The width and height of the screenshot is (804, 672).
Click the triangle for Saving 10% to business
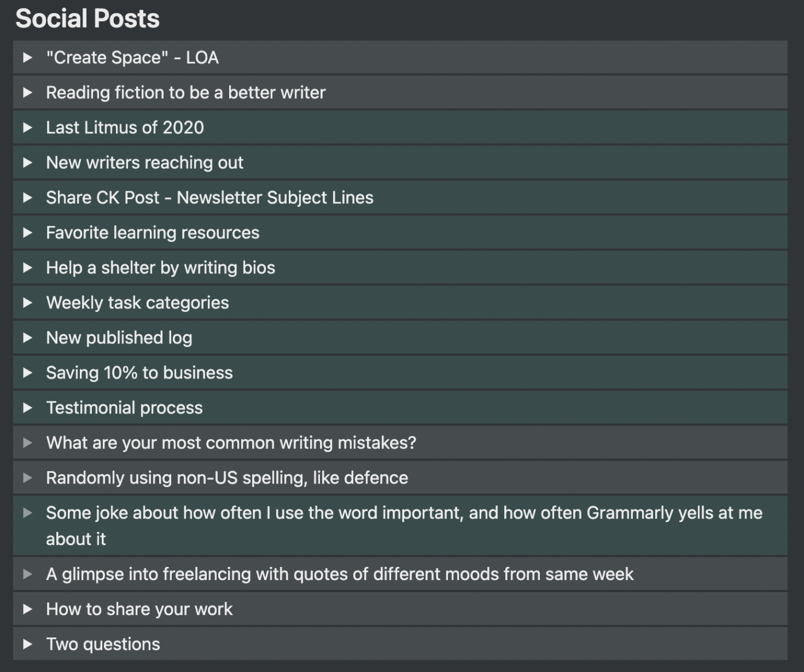tap(27, 373)
